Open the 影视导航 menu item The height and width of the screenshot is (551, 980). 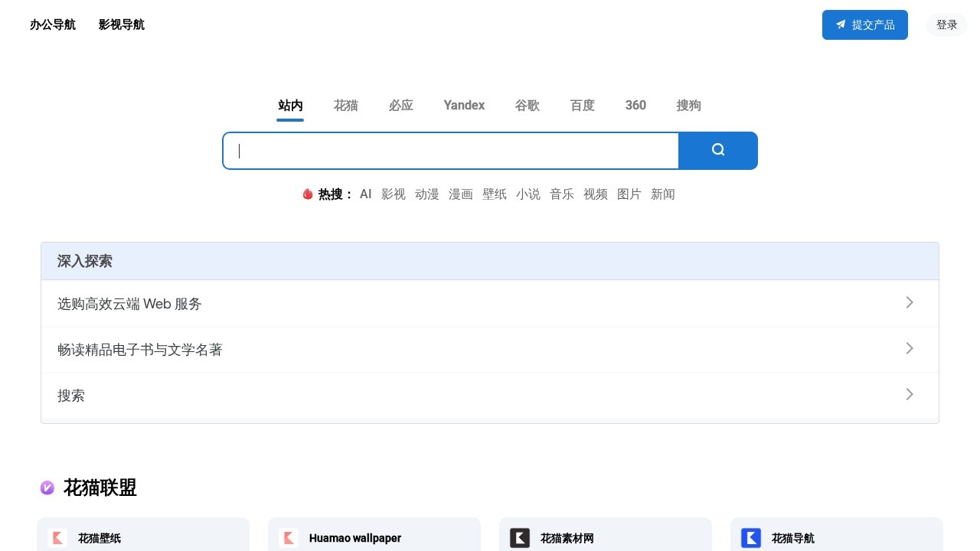click(122, 24)
